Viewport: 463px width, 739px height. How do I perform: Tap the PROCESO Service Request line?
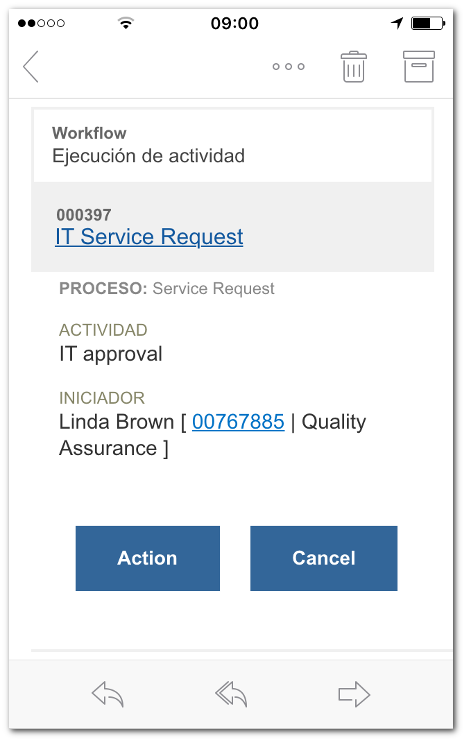tap(166, 288)
